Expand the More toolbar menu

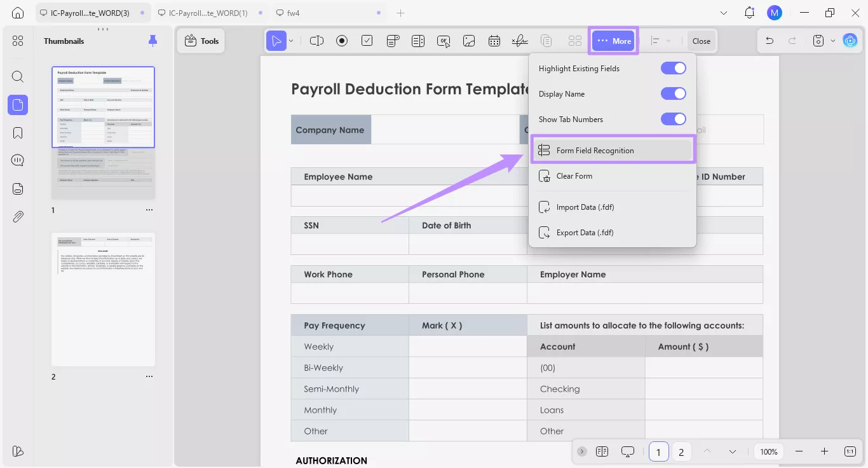pyautogui.click(x=613, y=41)
